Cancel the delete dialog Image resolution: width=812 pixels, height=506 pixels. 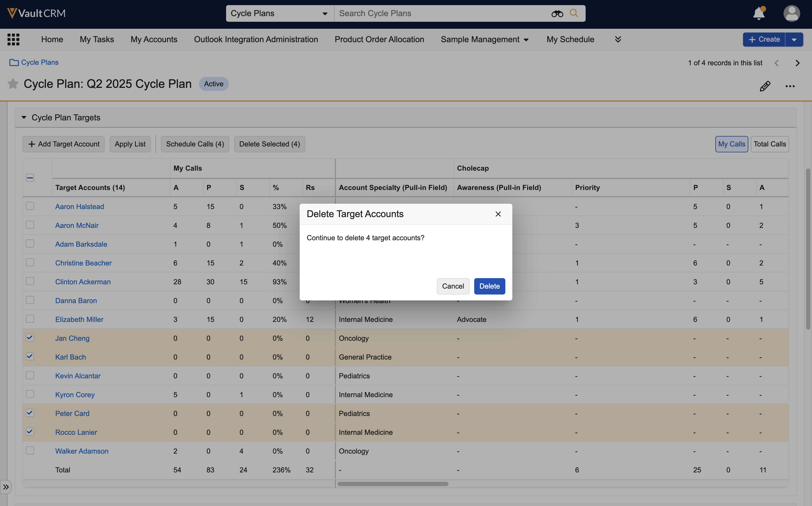coord(453,286)
